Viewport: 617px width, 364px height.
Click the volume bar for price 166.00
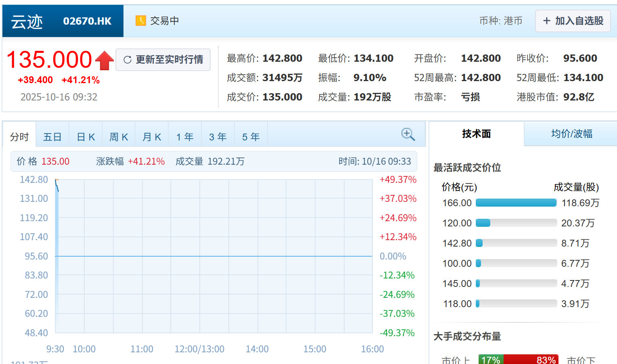tap(516, 203)
